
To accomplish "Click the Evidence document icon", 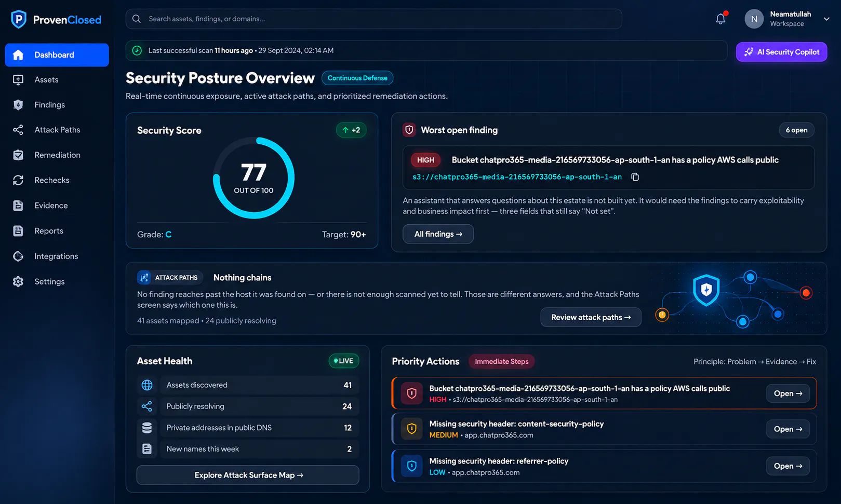I will 18,206.
